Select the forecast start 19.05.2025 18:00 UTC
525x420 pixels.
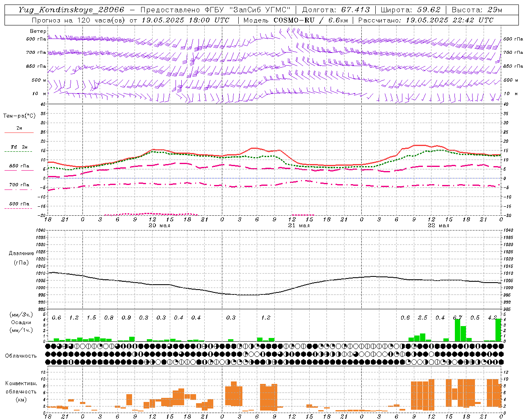tap(185, 20)
